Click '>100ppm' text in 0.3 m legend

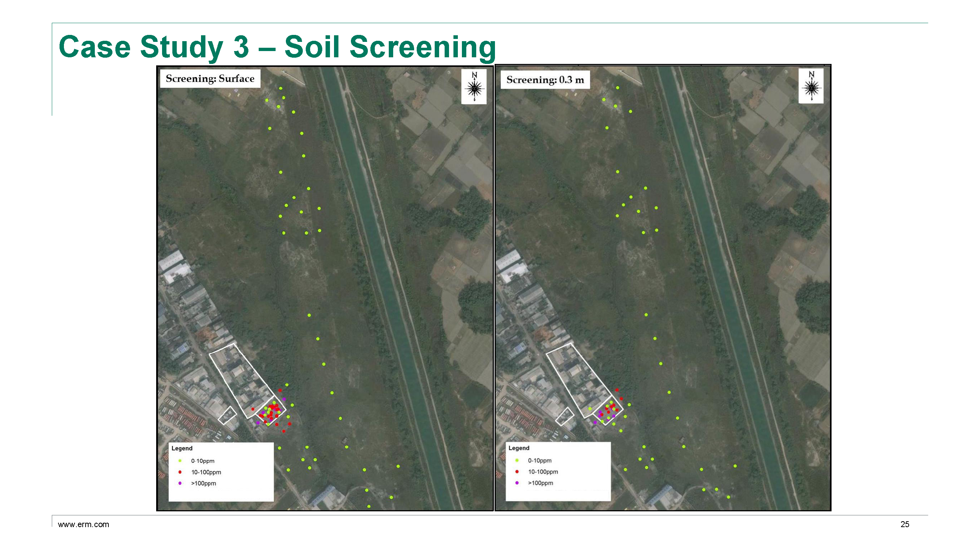click(x=541, y=483)
